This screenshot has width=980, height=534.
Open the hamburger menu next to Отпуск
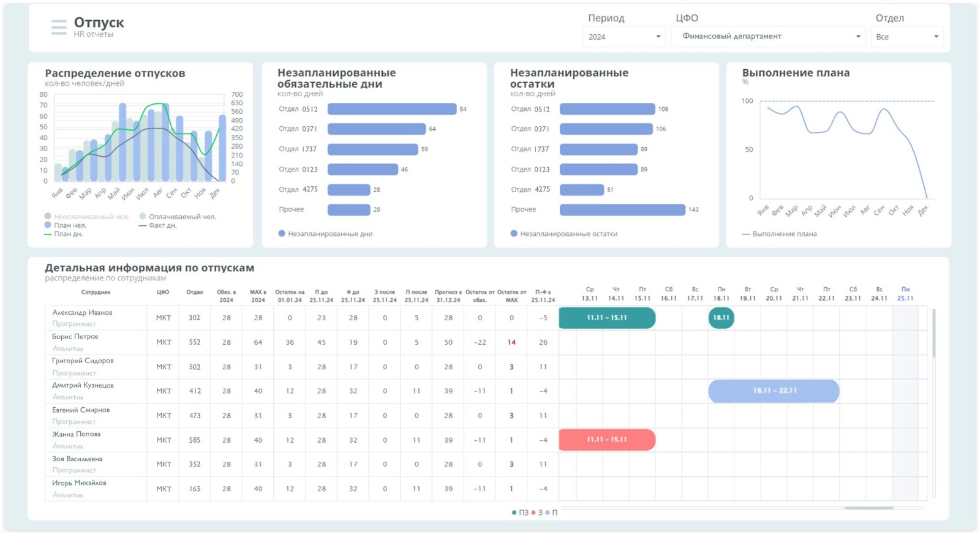[x=59, y=27]
